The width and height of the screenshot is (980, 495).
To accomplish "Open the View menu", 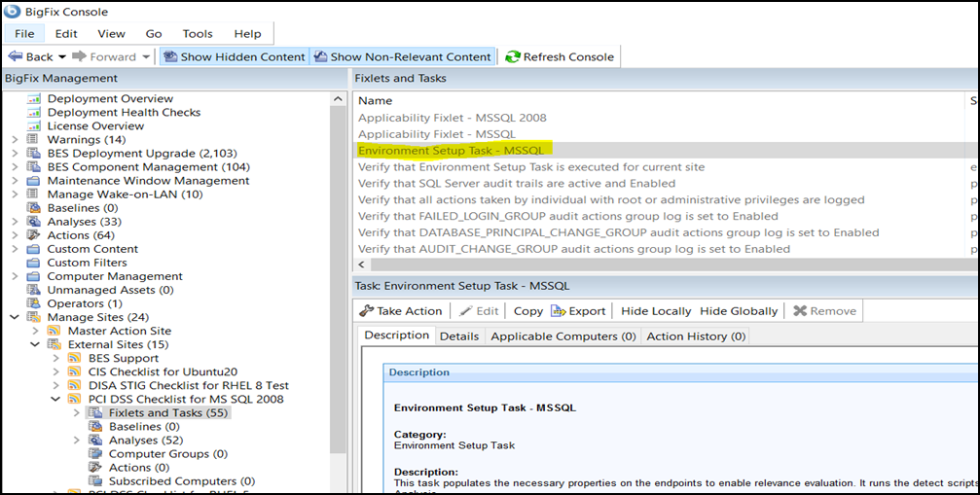I will point(111,34).
